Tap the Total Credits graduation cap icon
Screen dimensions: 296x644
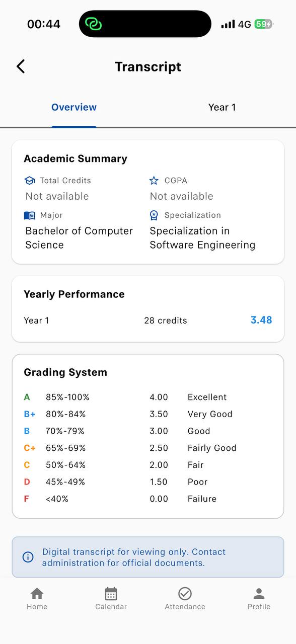(30, 180)
